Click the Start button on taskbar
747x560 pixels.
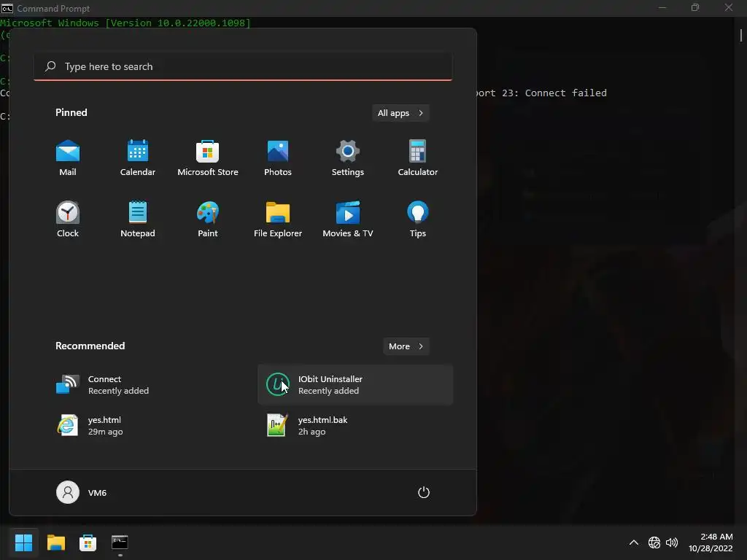[23, 542]
